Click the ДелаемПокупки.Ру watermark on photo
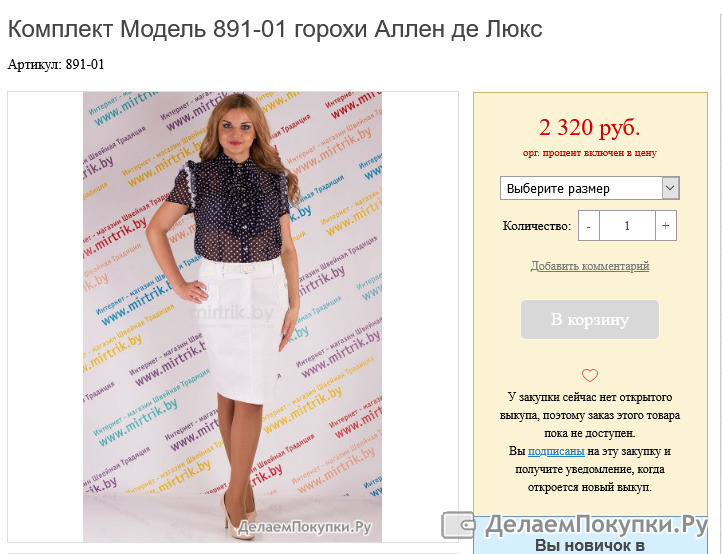This screenshot has height=554, width=722. pos(304,527)
